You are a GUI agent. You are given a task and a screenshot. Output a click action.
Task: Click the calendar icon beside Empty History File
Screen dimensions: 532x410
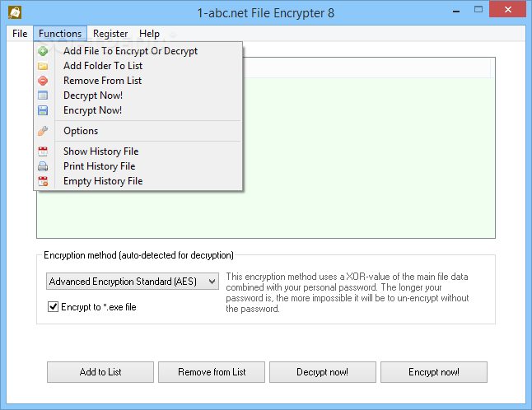[x=43, y=181]
